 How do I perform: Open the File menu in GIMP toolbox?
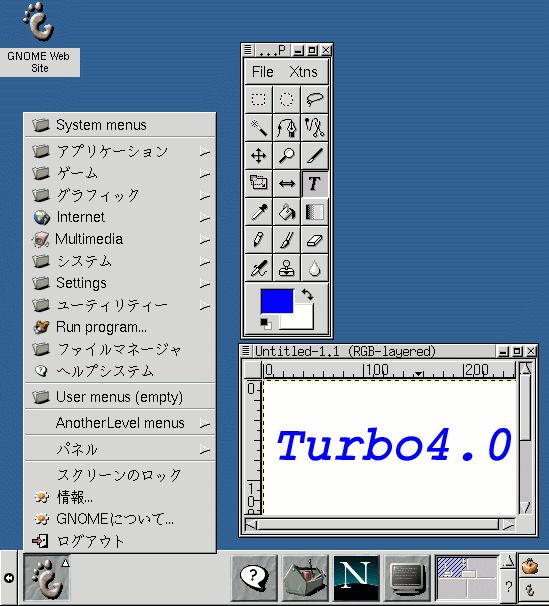(263, 72)
